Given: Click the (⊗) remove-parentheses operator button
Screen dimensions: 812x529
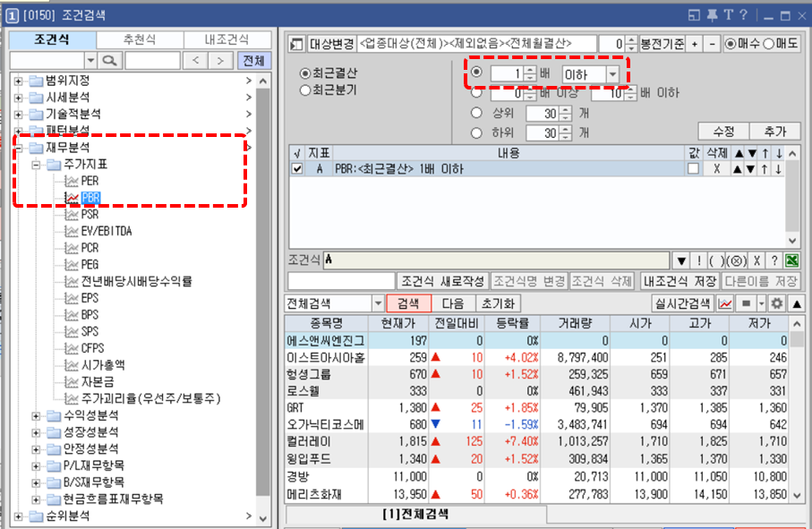Looking at the screenshot, I should coord(737,260).
